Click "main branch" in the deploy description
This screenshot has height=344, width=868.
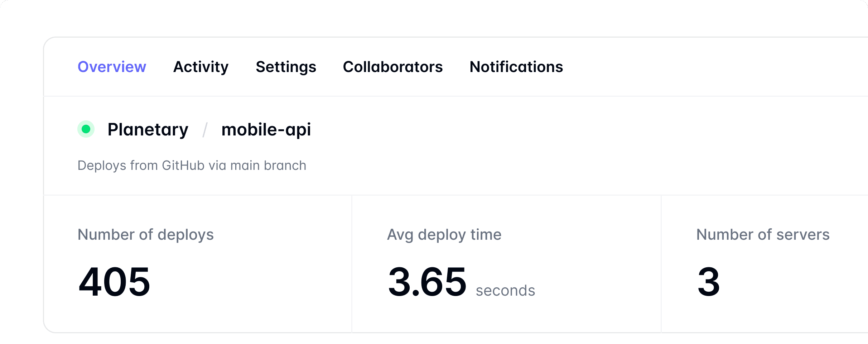tap(268, 166)
